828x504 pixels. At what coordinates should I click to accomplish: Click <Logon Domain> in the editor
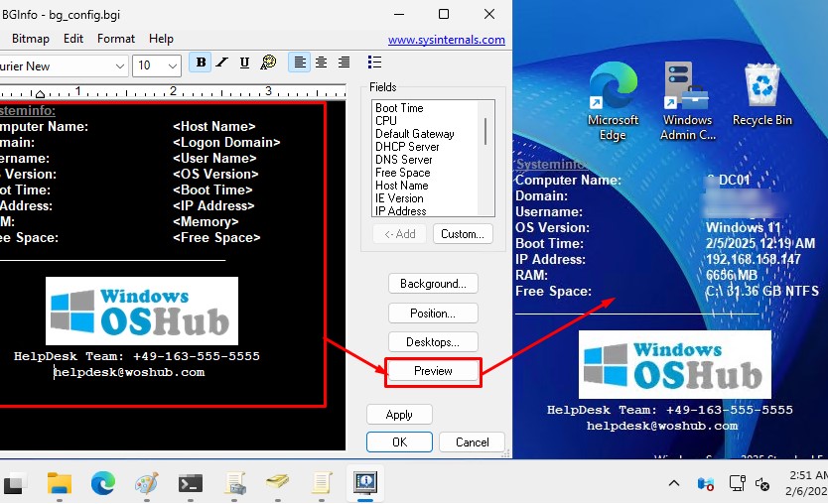coord(226,143)
